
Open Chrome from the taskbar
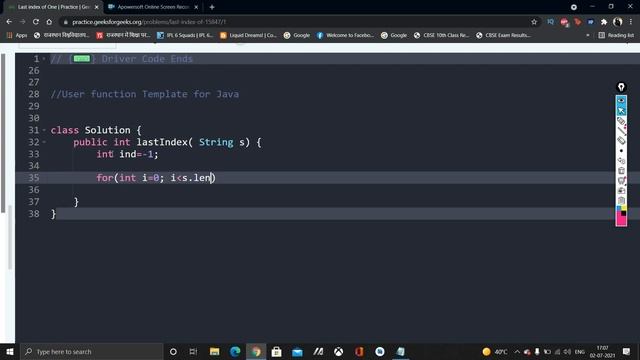point(256,351)
